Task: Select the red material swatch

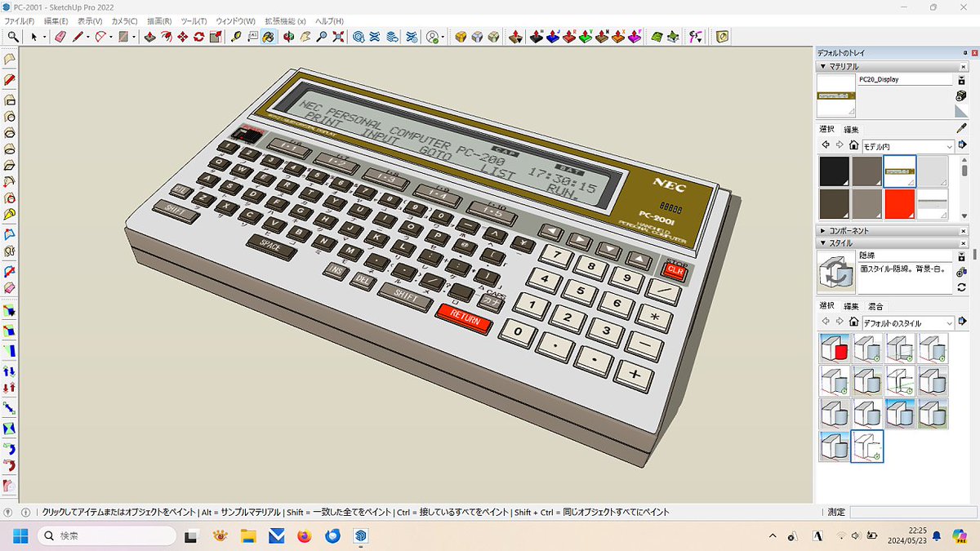Action: 899,204
